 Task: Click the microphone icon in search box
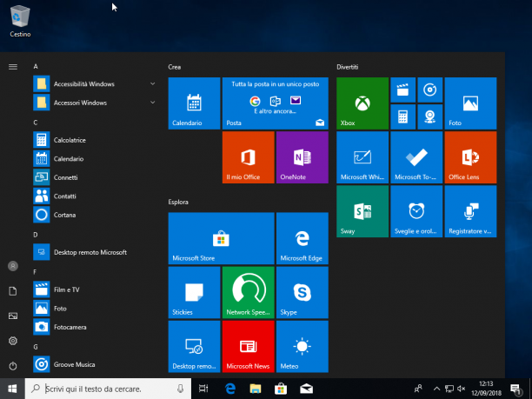coord(180,389)
